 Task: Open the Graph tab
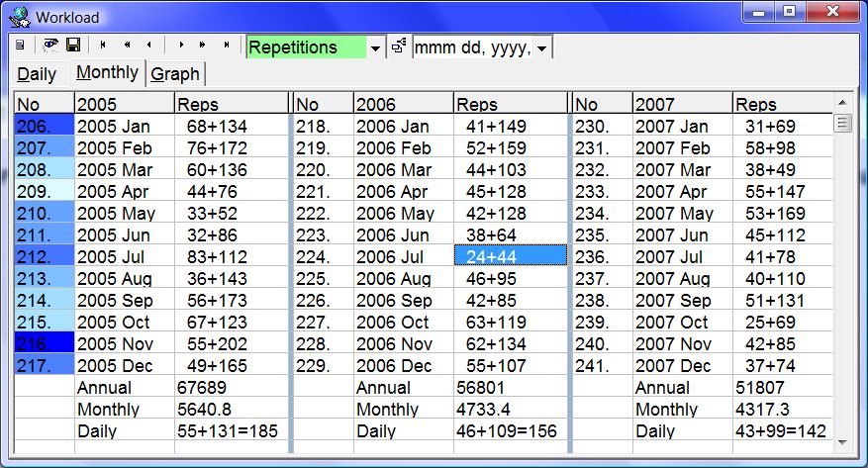click(175, 74)
